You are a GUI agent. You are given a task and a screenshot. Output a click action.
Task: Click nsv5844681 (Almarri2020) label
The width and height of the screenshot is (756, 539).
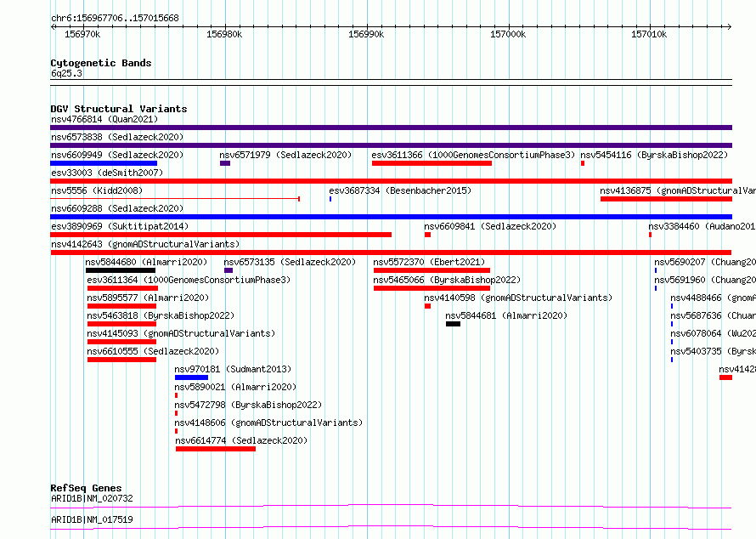506,315
